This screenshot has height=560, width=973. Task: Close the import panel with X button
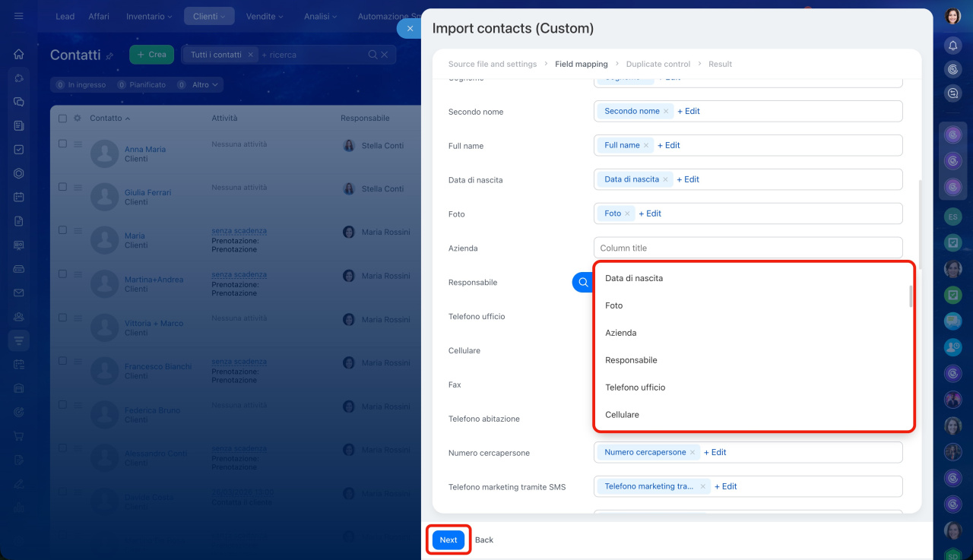(x=410, y=29)
